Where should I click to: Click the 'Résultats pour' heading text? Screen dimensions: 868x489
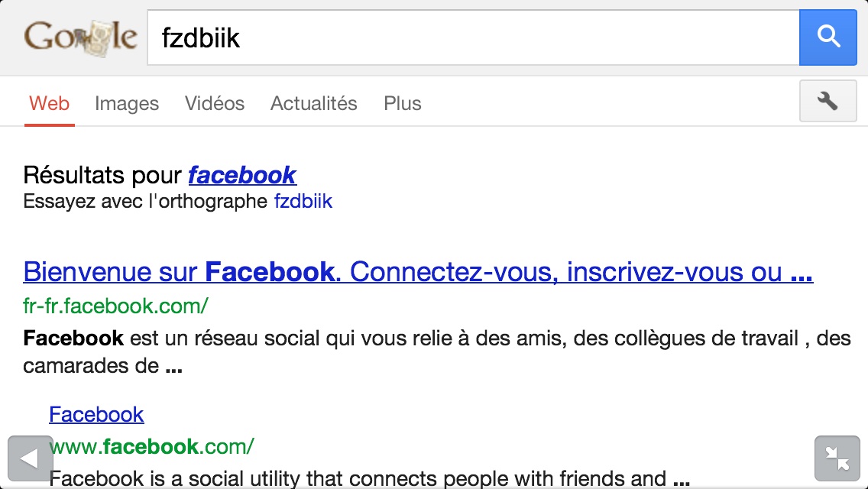pyautogui.click(x=102, y=175)
